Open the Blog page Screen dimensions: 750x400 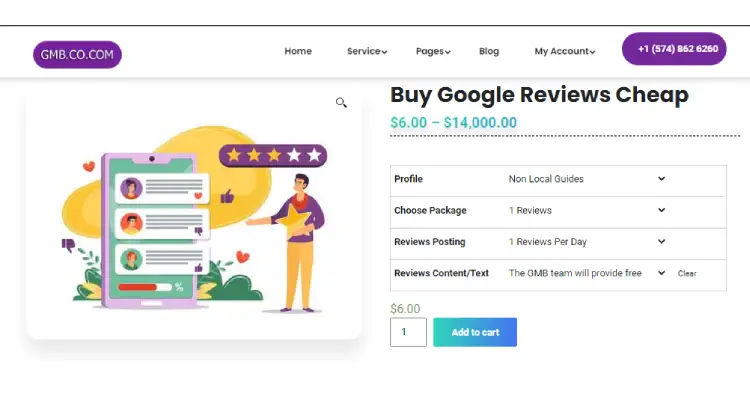tap(489, 51)
